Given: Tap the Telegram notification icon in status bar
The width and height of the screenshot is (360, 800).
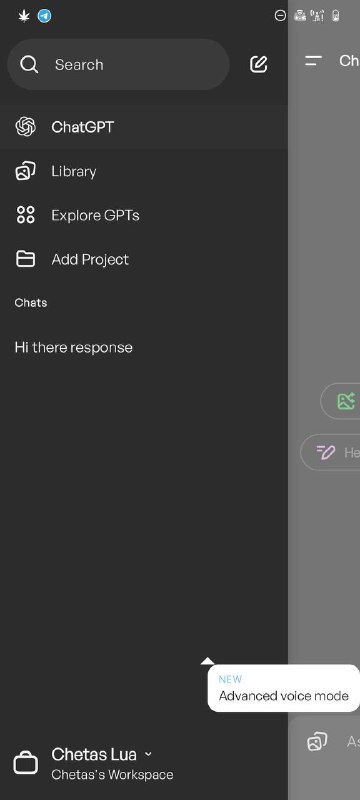Looking at the screenshot, I should [x=44, y=16].
